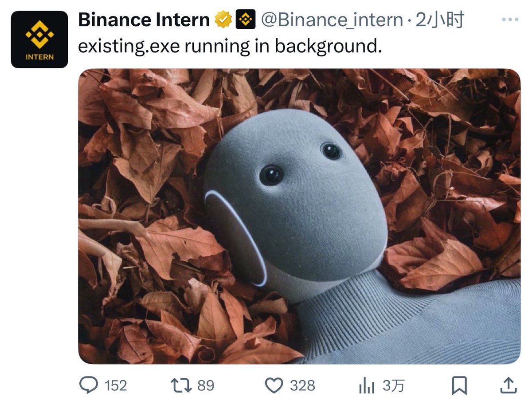Click the small Binance affiliate badge
This screenshot has height=401, width=532.
[245, 20]
